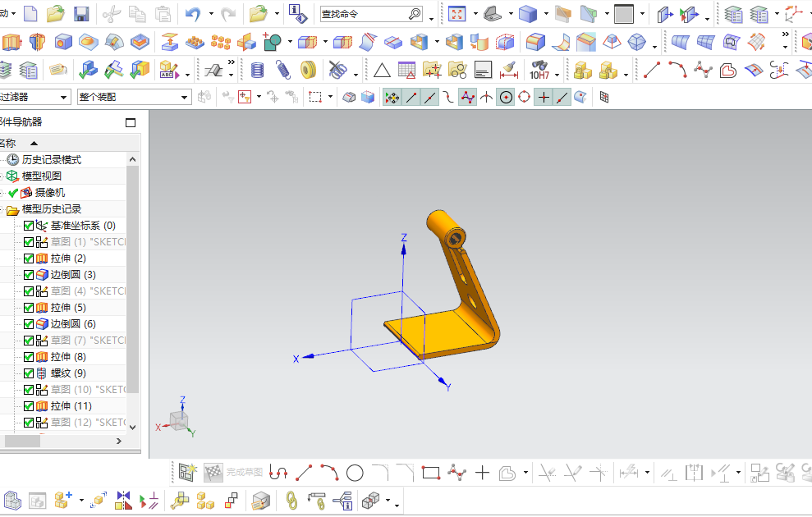Click the Save floppy disk icon

(81, 14)
